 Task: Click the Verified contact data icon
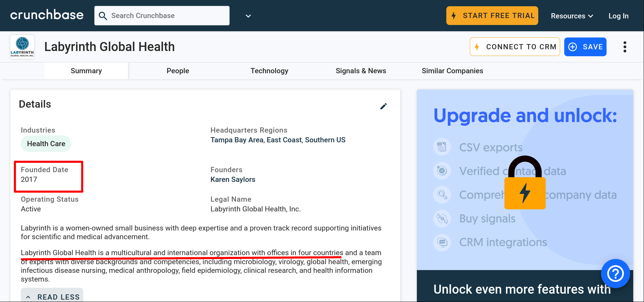[x=442, y=171]
